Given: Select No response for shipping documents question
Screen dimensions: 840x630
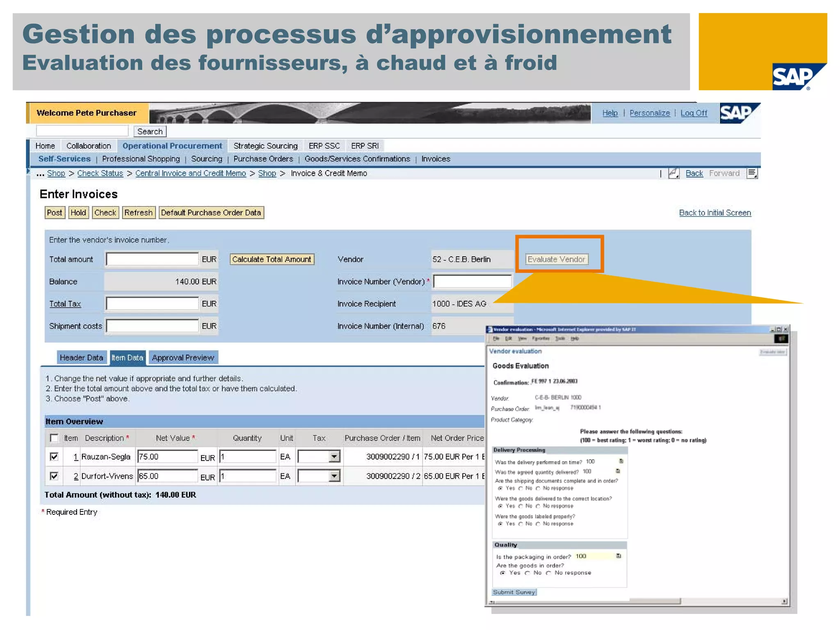Looking at the screenshot, I should coord(538,489).
